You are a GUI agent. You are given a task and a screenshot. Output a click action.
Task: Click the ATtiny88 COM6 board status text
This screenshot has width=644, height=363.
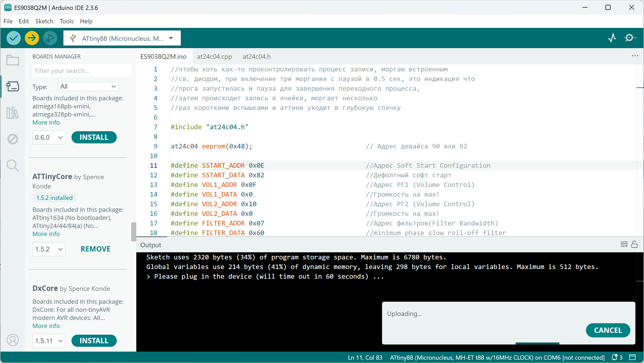pos(497,357)
